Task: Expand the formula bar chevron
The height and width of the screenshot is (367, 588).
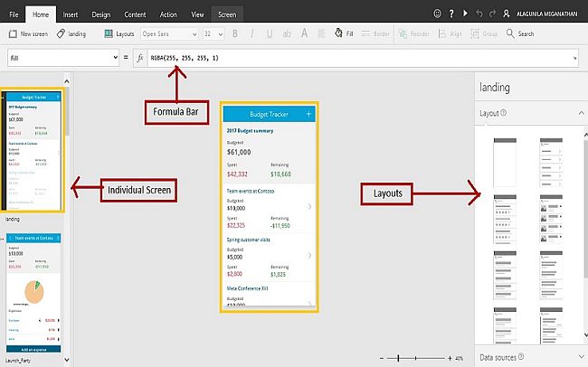Action: [574, 58]
